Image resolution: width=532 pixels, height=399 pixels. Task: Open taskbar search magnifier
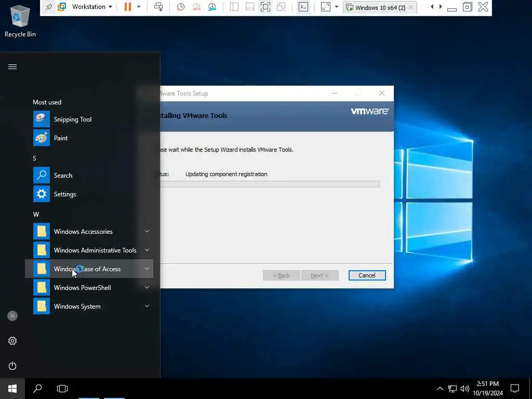(37, 389)
